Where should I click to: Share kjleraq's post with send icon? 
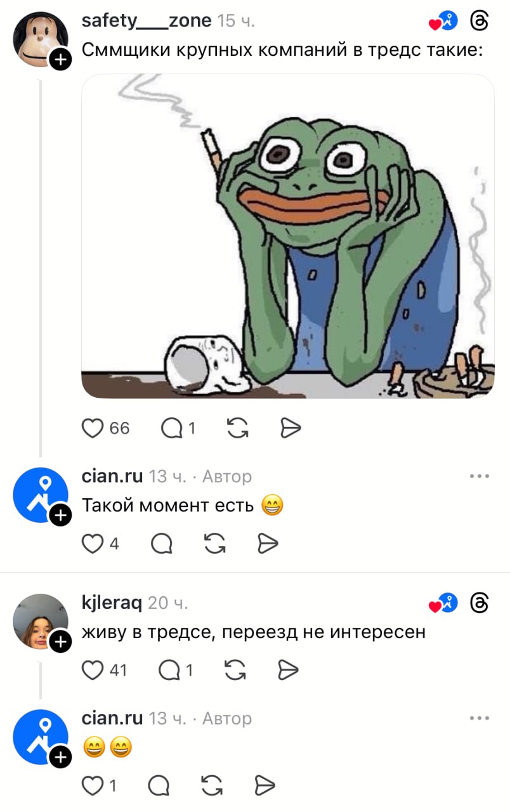click(288, 670)
